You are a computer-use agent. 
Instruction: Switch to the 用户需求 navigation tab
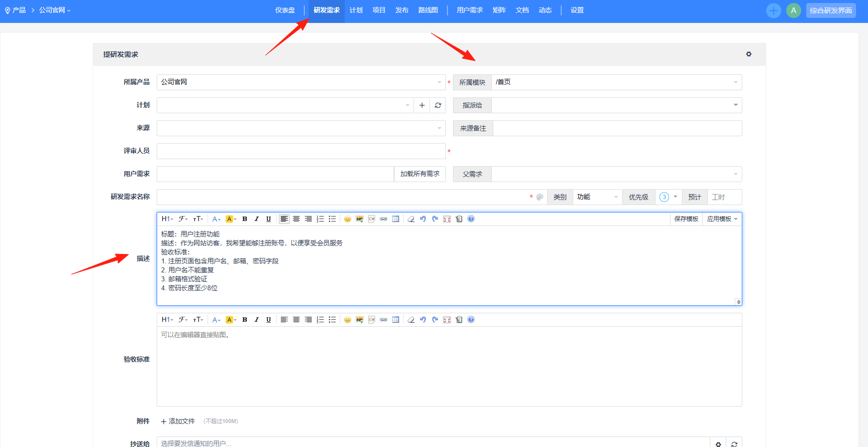pos(470,10)
